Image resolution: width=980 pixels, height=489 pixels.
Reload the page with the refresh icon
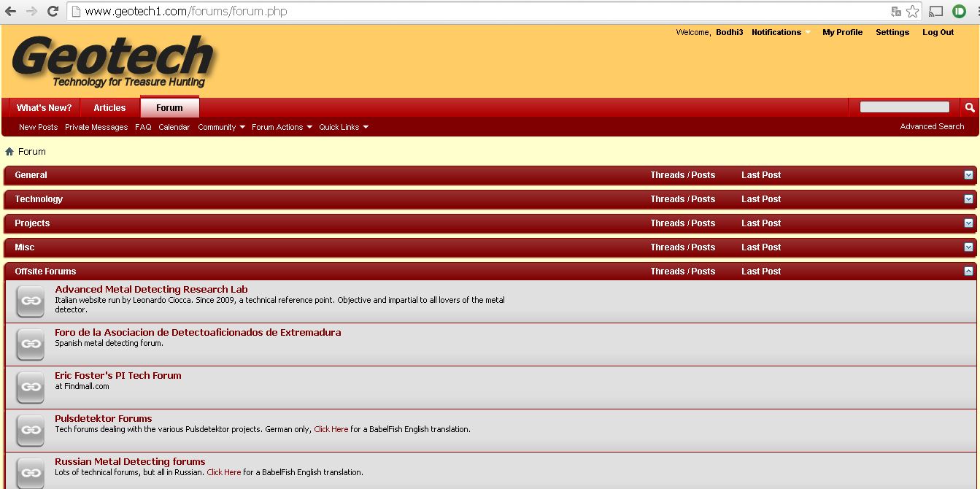coord(53,12)
